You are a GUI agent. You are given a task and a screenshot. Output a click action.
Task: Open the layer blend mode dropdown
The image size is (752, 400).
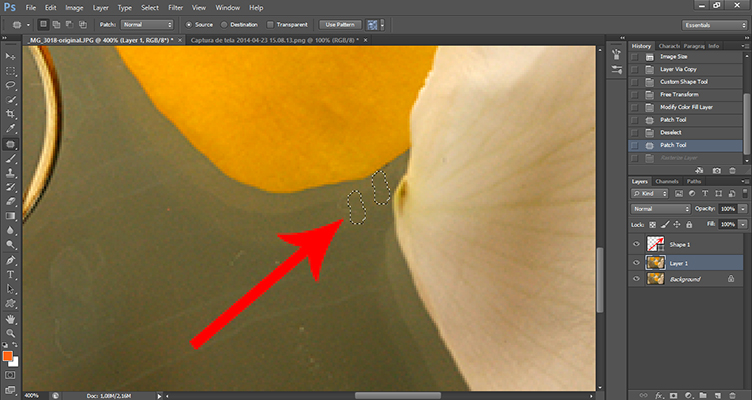[660, 208]
